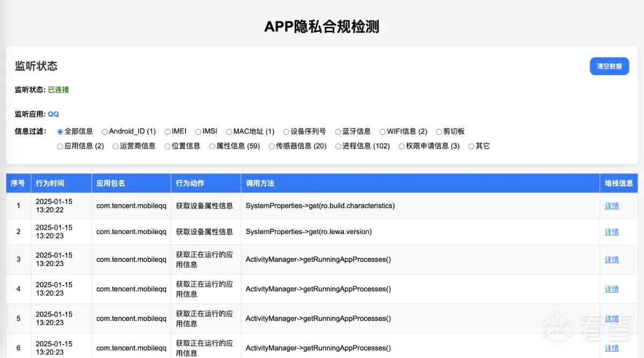Select MAC地址 (1) filter

point(229,131)
